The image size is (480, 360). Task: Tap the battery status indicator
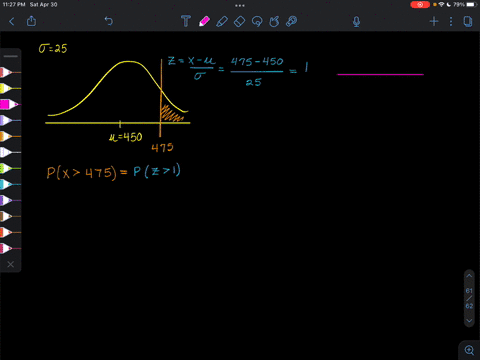(472, 5)
